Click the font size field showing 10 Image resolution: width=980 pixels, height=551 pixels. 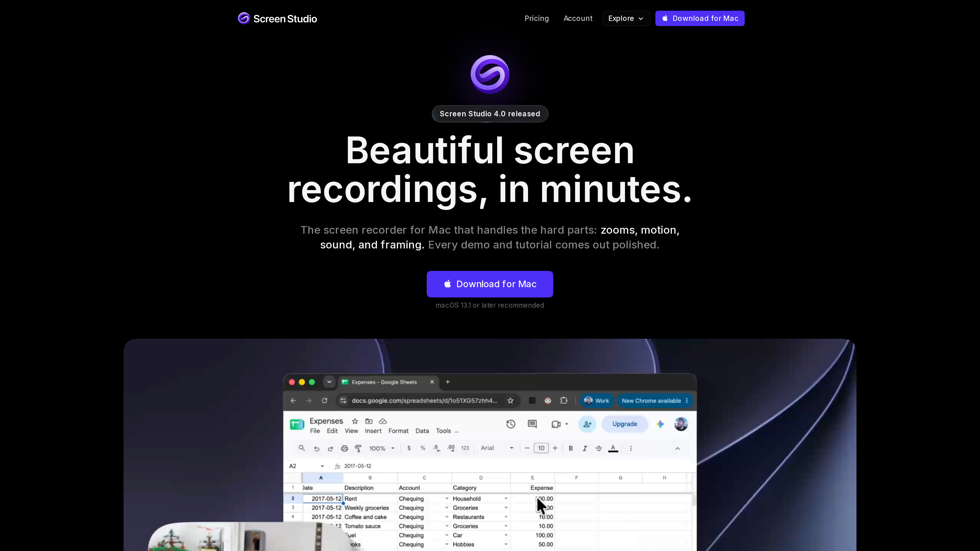coord(541,448)
